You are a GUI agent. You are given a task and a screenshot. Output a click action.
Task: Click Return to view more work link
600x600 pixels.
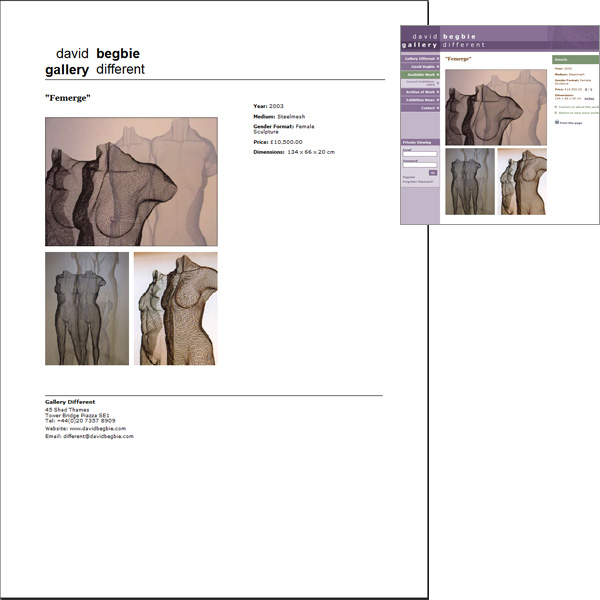pos(579,113)
